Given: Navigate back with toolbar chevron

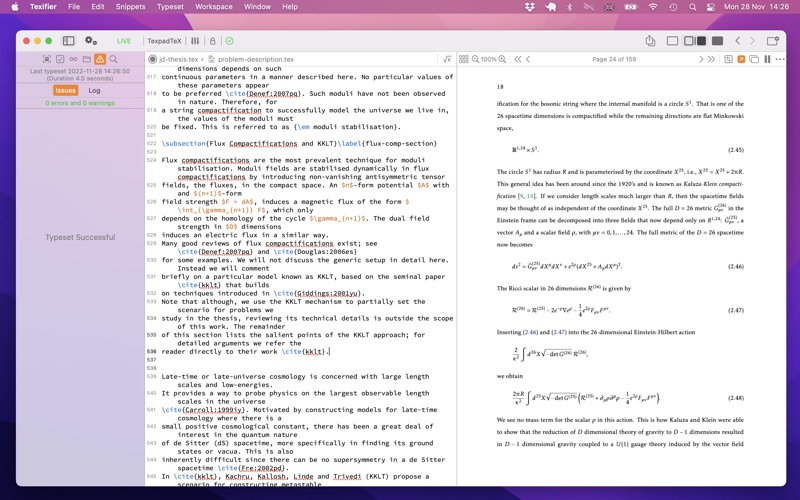Looking at the screenshot, I should (737, 41).
